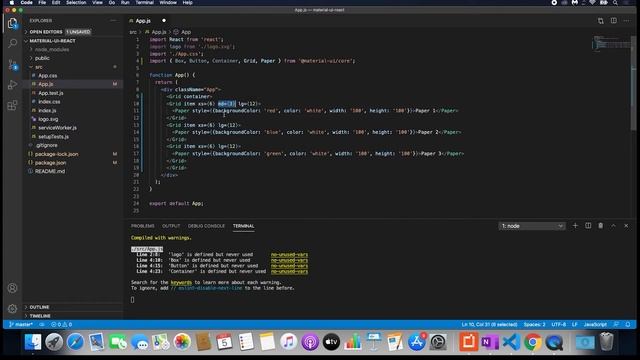Open logo.svg in Explorer
Viewport: 640px width, 360px height.
point(48,119)
